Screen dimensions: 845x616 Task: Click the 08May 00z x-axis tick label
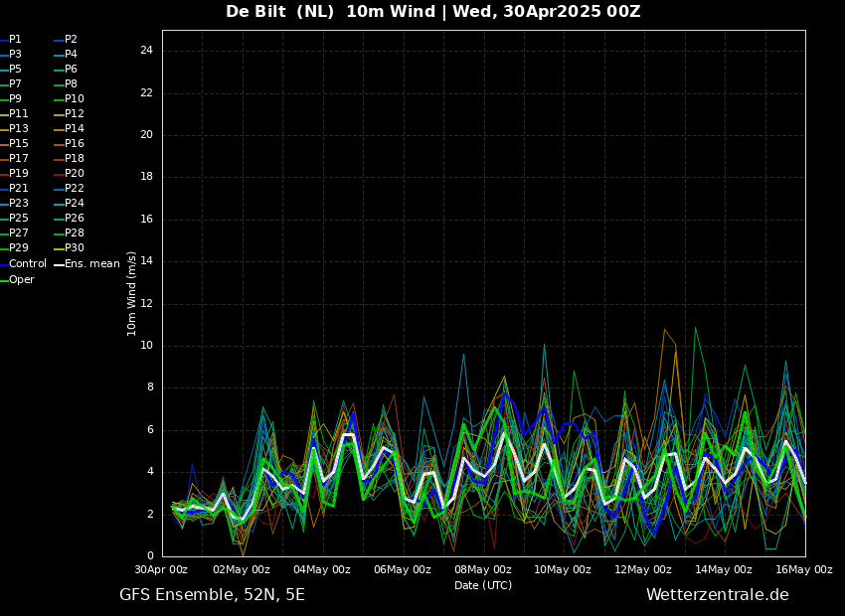click(x=483, y=570)
